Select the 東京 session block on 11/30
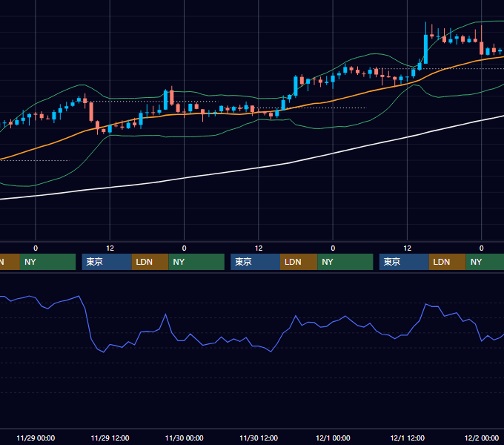Screen dimensions: 504x445 (x=255, y=262)
